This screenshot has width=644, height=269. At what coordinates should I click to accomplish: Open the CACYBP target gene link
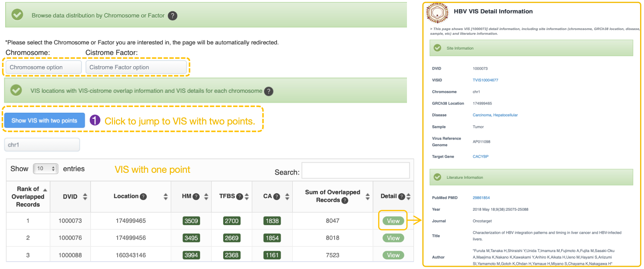(480, 156)
